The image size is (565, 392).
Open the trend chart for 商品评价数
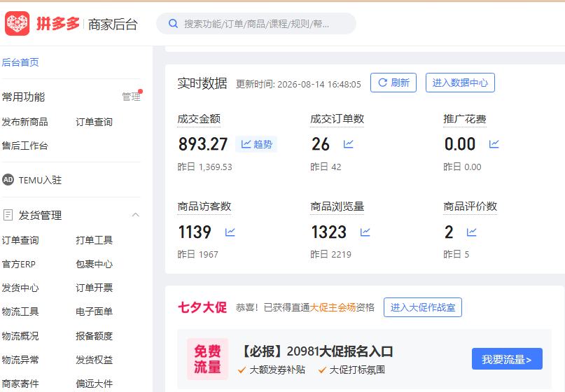point(472,232)
